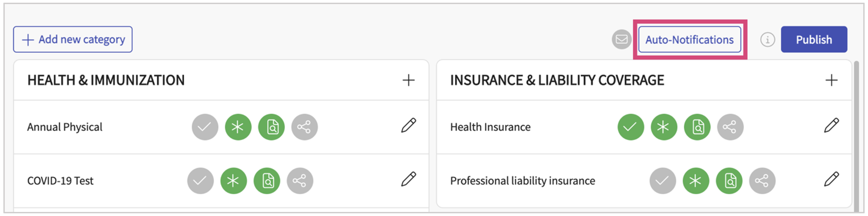Screen dimensions: 868x216
Task: Add item to Insurance & Liability Coverage
Action: click(831, 80)
